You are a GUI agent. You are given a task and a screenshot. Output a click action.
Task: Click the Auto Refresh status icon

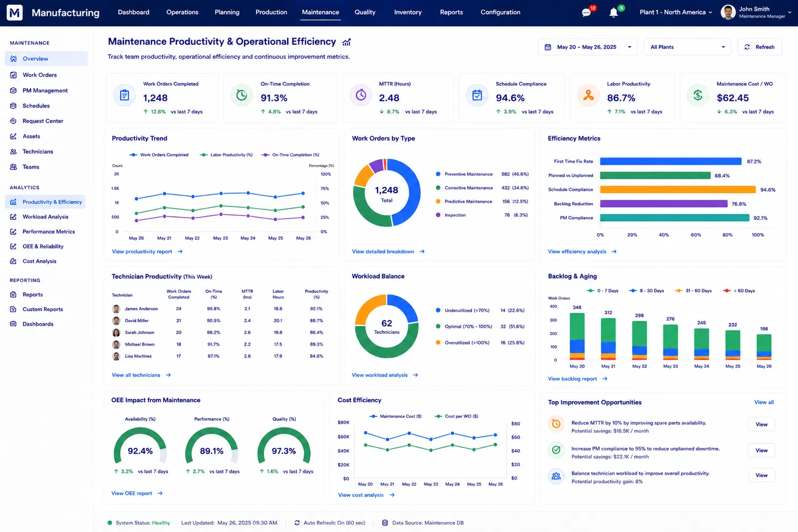point(297,523)
